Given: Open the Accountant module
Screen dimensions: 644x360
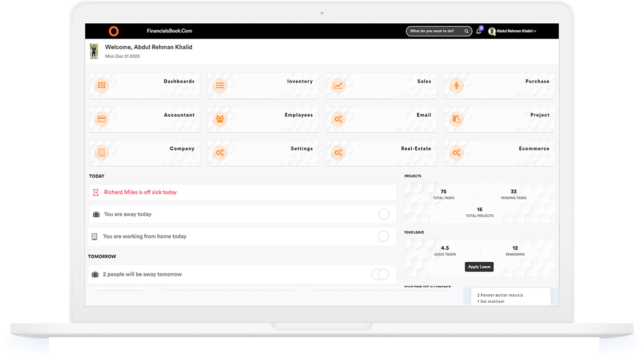Looking at the screenshot, I should pyautogui.click(x=145, y=119).
